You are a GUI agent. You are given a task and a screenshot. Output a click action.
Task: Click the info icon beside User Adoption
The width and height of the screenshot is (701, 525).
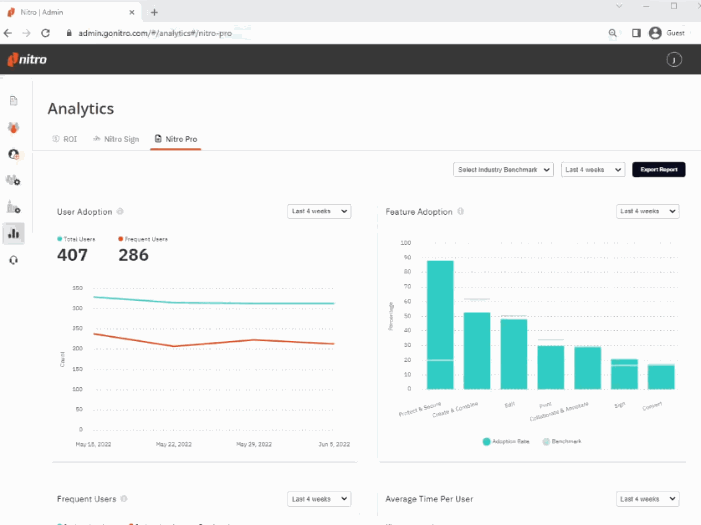click(121, 212)
